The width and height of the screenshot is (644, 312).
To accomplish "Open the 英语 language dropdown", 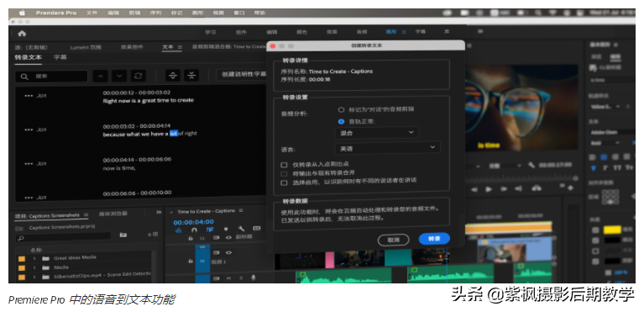I will [x=387, y=147].
